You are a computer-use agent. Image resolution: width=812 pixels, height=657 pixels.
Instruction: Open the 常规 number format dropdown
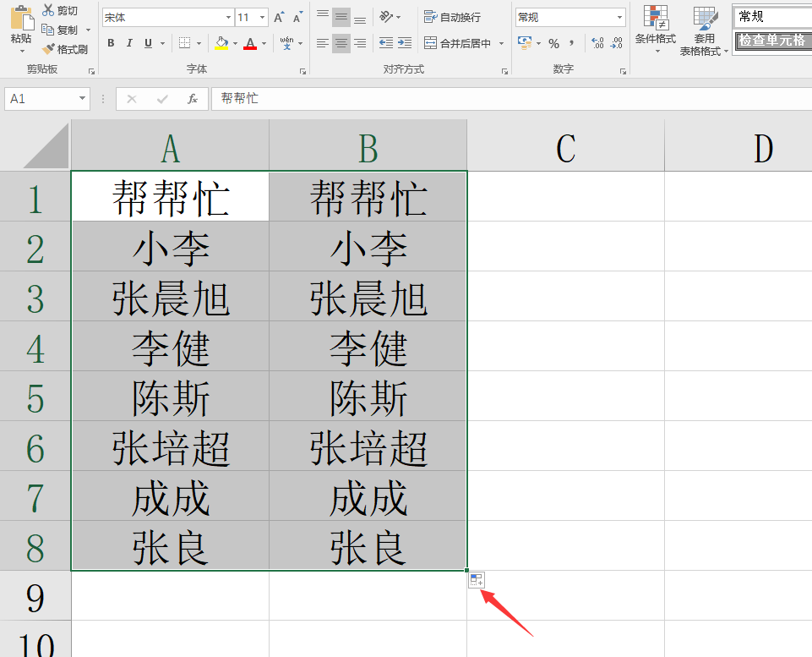(619, 17)
